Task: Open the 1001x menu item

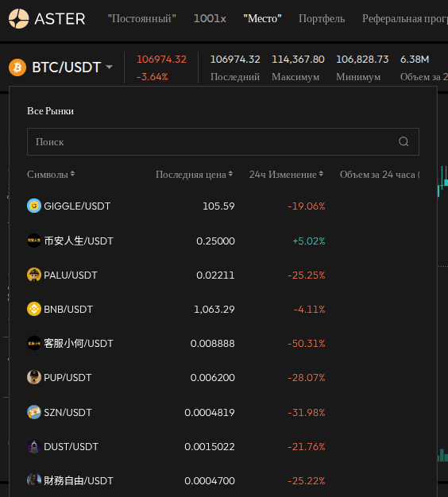Action: point(210,19)
